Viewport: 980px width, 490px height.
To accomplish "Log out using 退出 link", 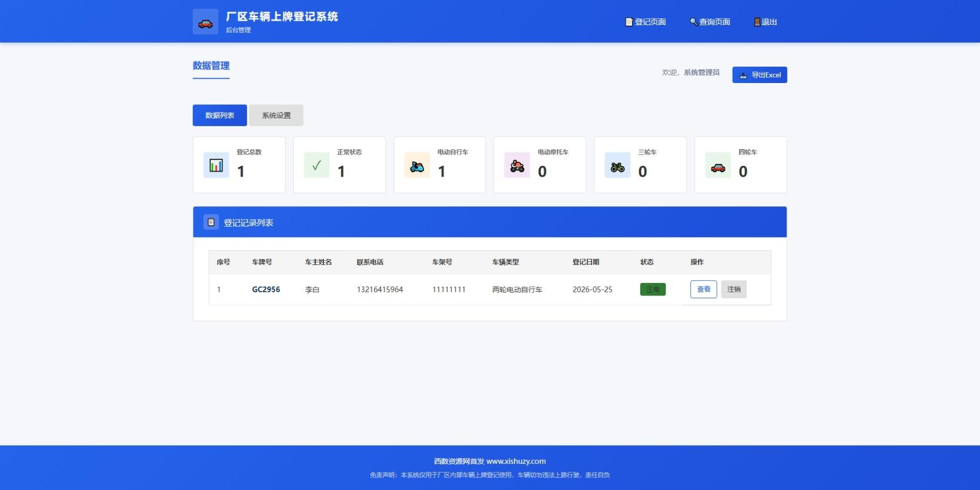I will (765, 22).
